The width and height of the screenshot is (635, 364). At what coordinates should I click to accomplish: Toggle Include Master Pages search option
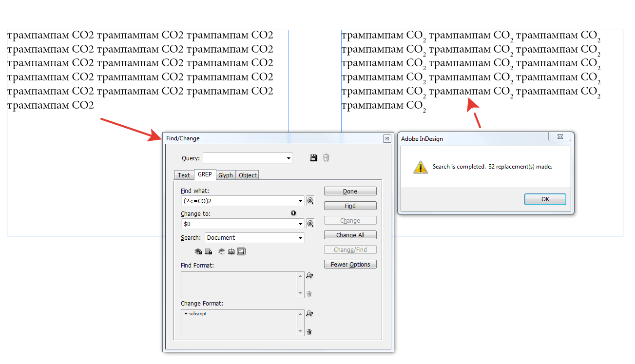(x=231, y=251)
